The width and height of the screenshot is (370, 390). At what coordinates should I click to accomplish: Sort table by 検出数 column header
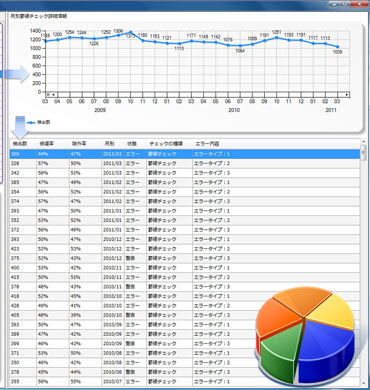(20, 144)
